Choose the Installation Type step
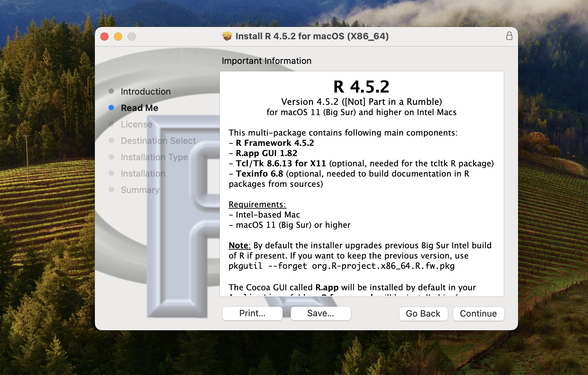The height and width of the screenshot is (375, 588). [x=154, y=157]
